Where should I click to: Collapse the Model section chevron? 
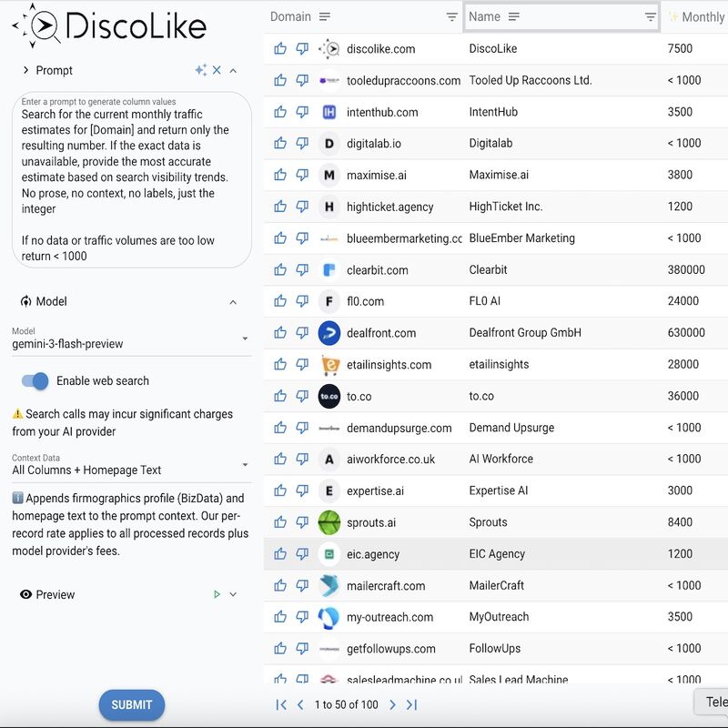pos(233,302)
